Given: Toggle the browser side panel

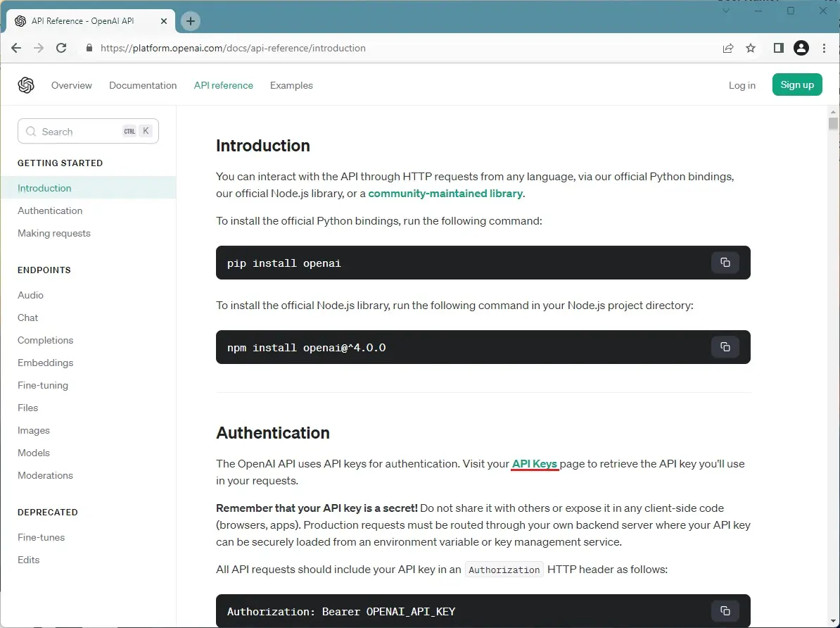Looking at the screenshot, I should pos(778,49).
